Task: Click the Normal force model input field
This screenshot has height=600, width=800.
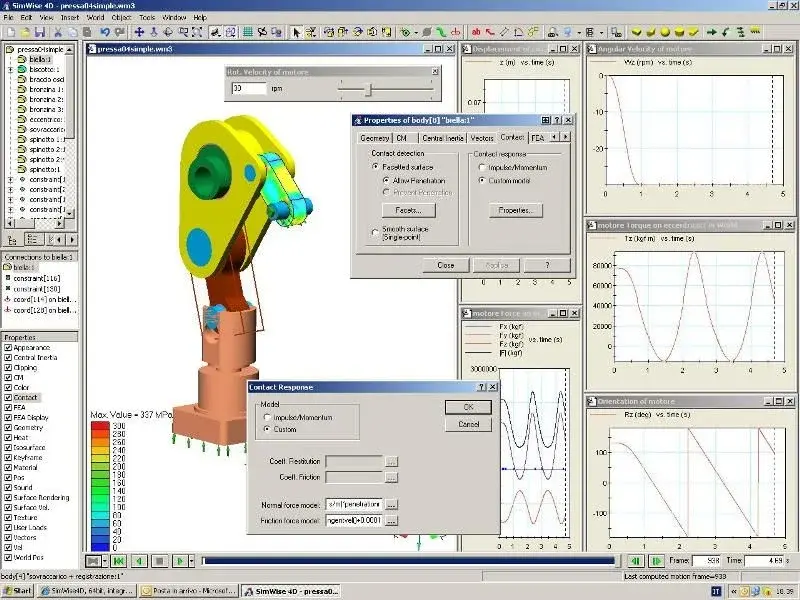Action: [354, 505]
